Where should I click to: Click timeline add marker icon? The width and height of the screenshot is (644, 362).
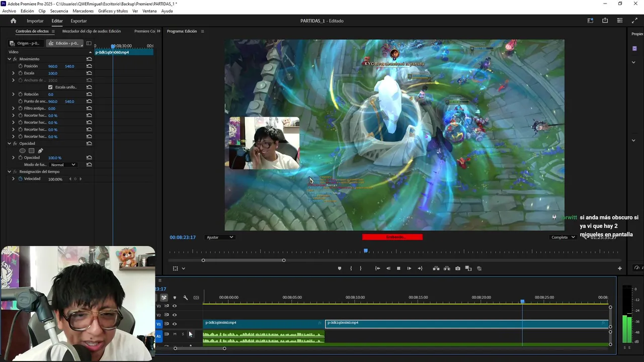pos(175,298)
